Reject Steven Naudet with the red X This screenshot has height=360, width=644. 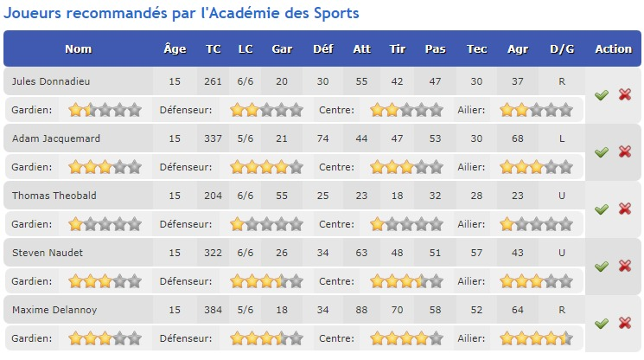click(625, 267)
